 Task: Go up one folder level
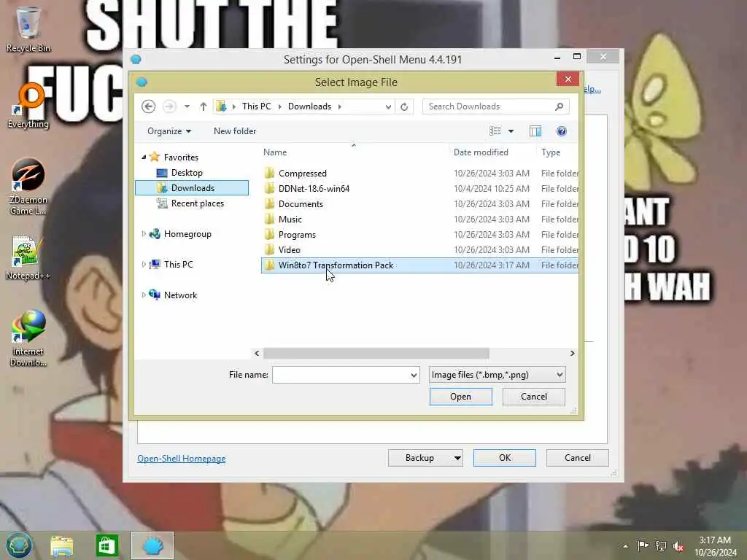point(204,106)
